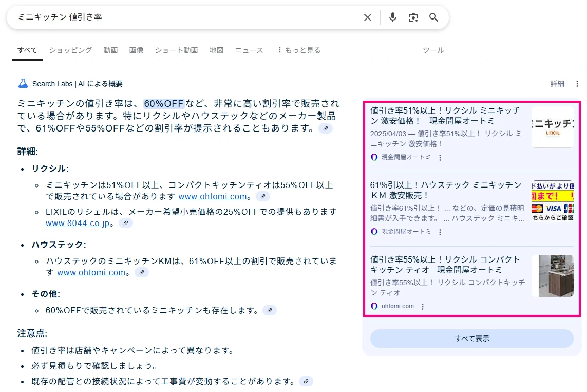
Task: Click the link chip after www.ohtomi.com under ハウステック
Action: click(142, 273)
